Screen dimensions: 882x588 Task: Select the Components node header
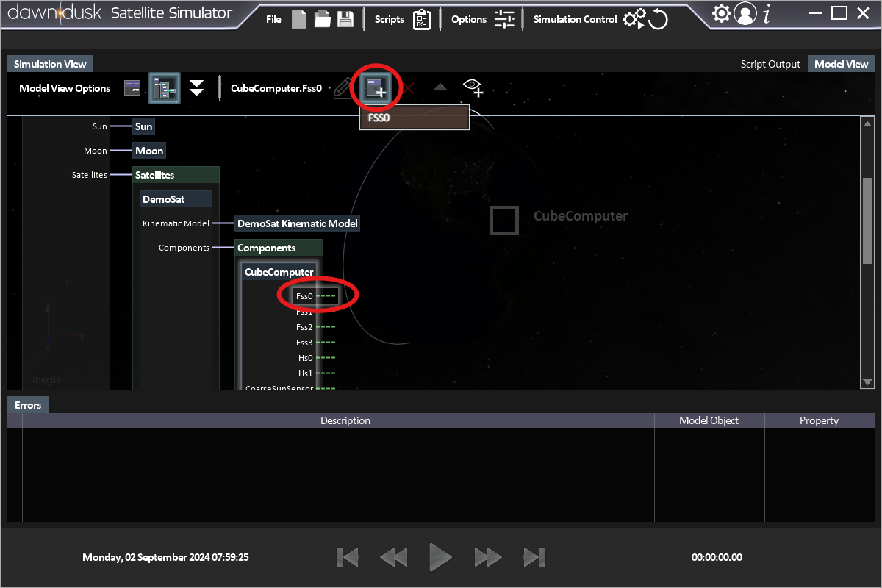coord(279,248)
